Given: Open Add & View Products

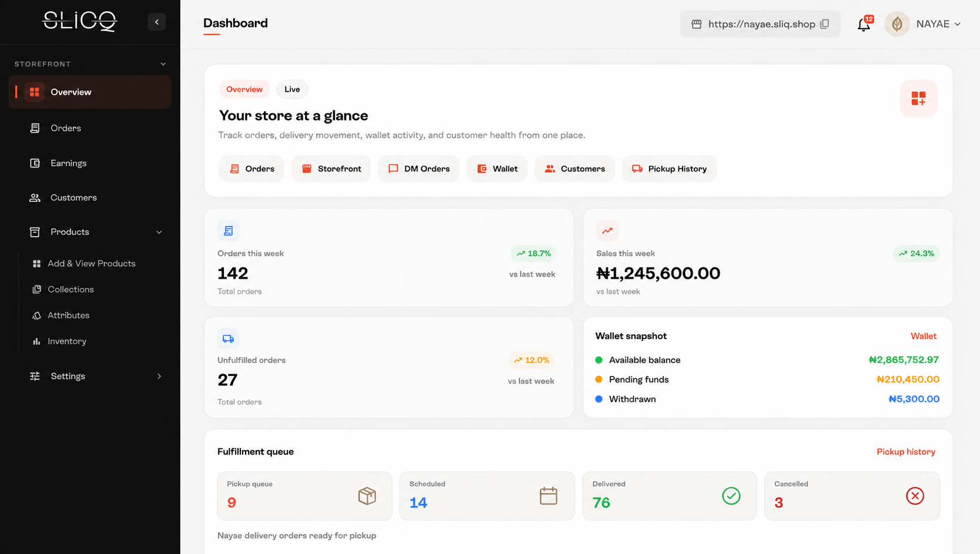Looking at the screenshot, I should [92, 263].
